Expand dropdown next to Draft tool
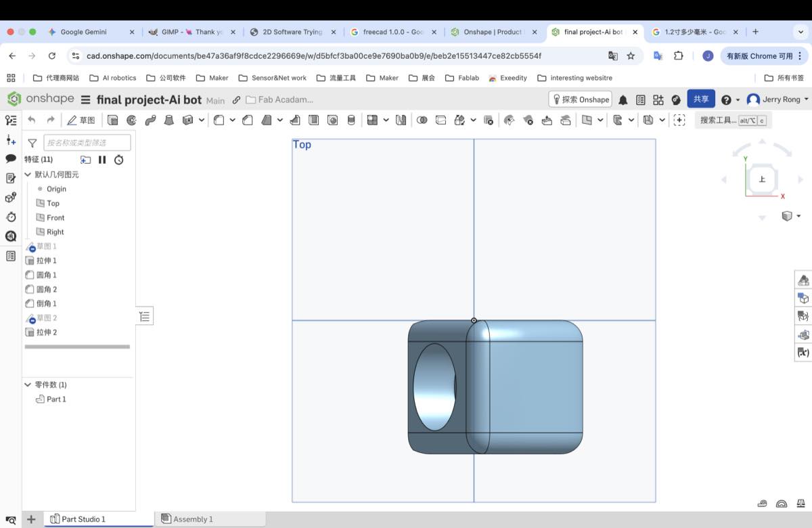The height and width of the screenshot is (528, 812). pyautogui.click(x=280, y=120)
